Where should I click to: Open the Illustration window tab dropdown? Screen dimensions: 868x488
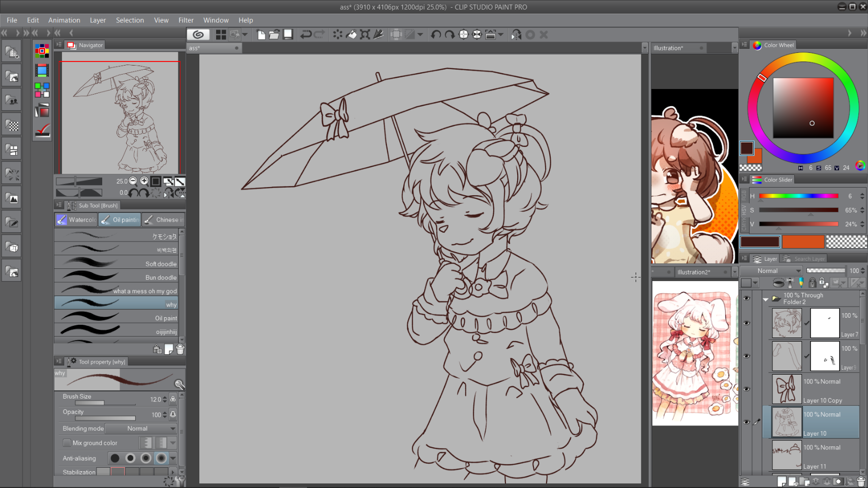point(735,48)
